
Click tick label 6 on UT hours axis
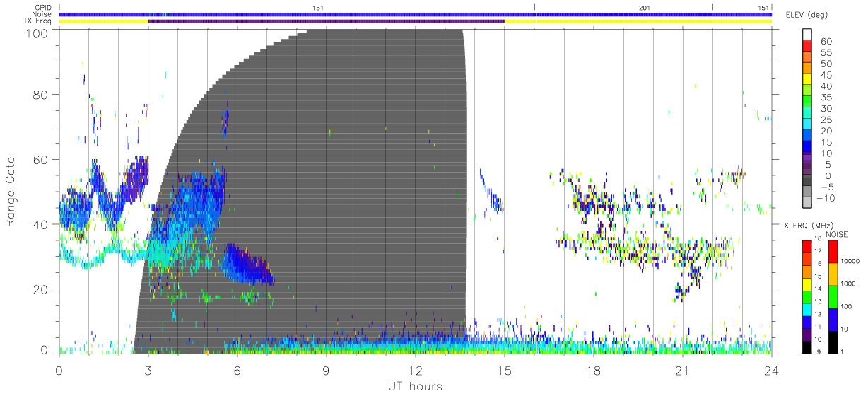tap(237, 370)
